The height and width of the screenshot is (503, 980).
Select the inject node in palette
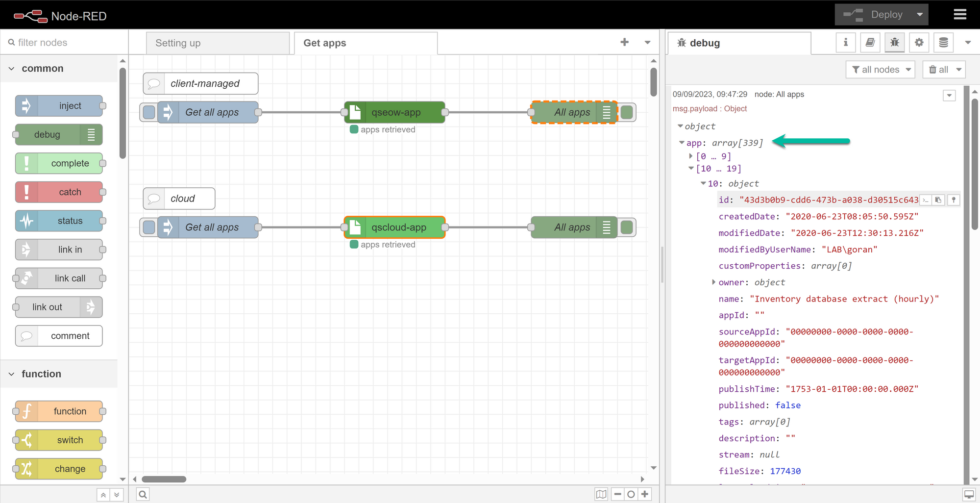pos(59,106)
